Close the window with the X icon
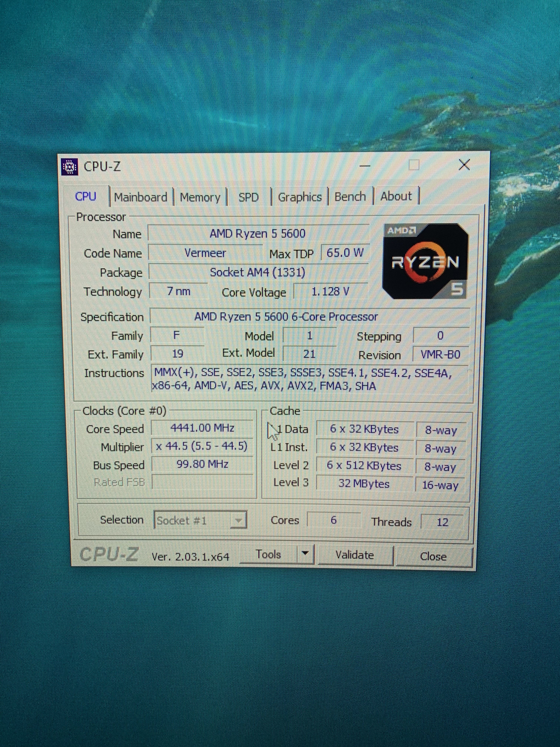This screenshot has width=560, height=747. pos(464,165)
